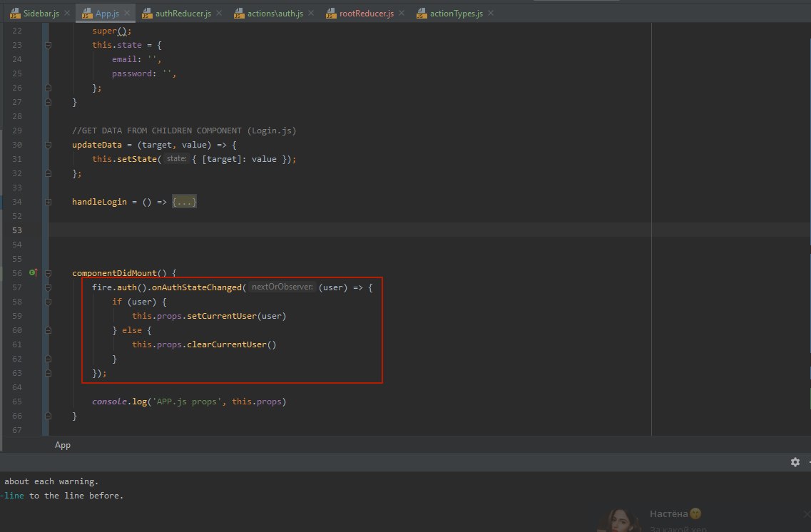The width and height of the screenshot is (811, 532).
Task: Expand the folded handleLogin body {...}
Action: click(184, 202)
